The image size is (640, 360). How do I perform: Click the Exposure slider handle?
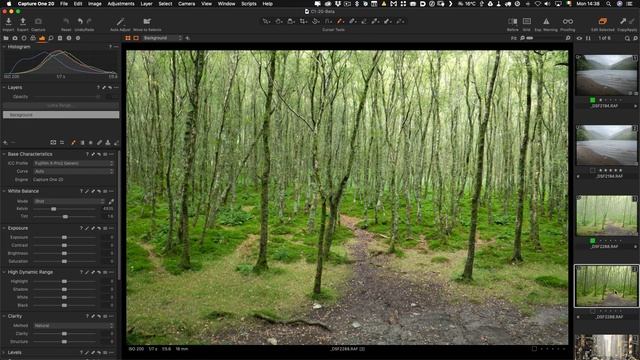tap(64, 238)
